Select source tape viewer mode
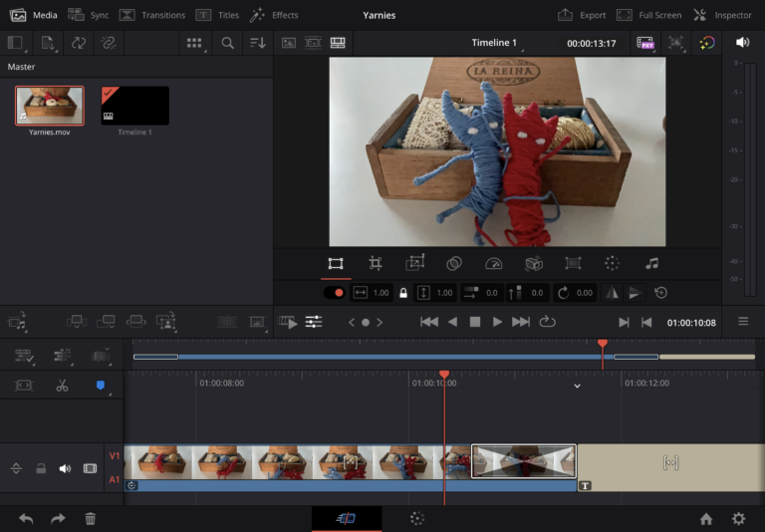This screenshot has height=532, width=765. click(x=313, y=43)
